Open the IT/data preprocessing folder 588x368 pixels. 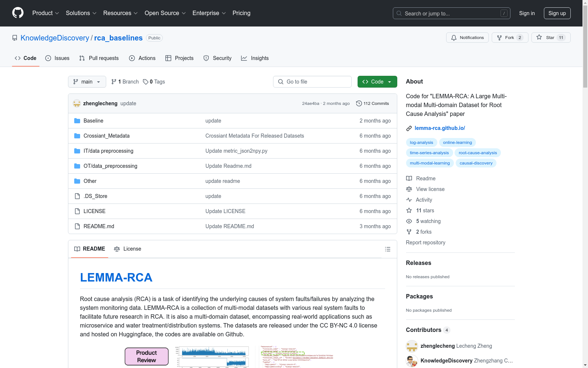tap(108, 151)
